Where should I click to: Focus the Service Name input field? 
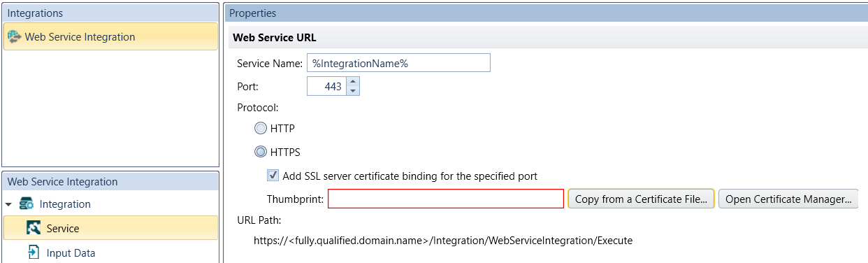pos(398,63)
